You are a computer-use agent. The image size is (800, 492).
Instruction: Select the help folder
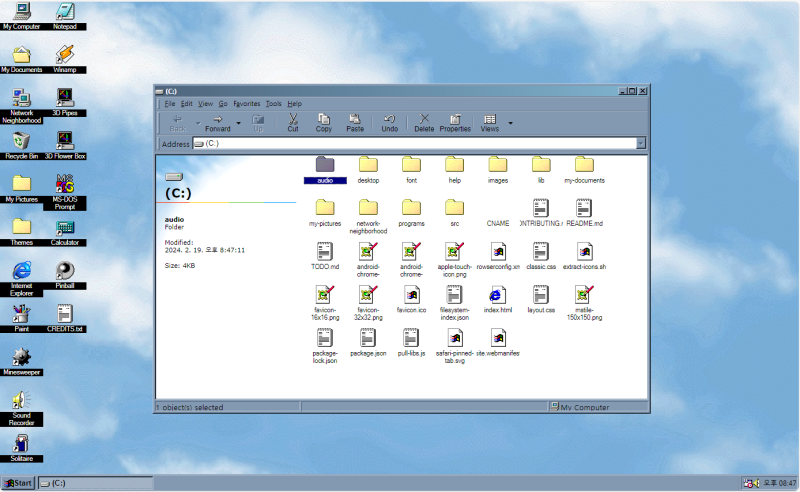455,170
